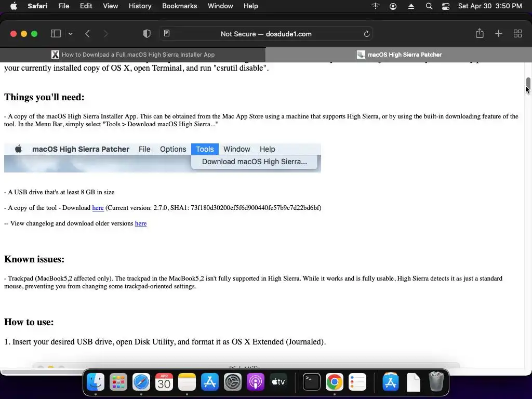The width and height of the screenshot is (532, 399).
Task: Open the changelog 'here' link
Action: click(141, 223)
